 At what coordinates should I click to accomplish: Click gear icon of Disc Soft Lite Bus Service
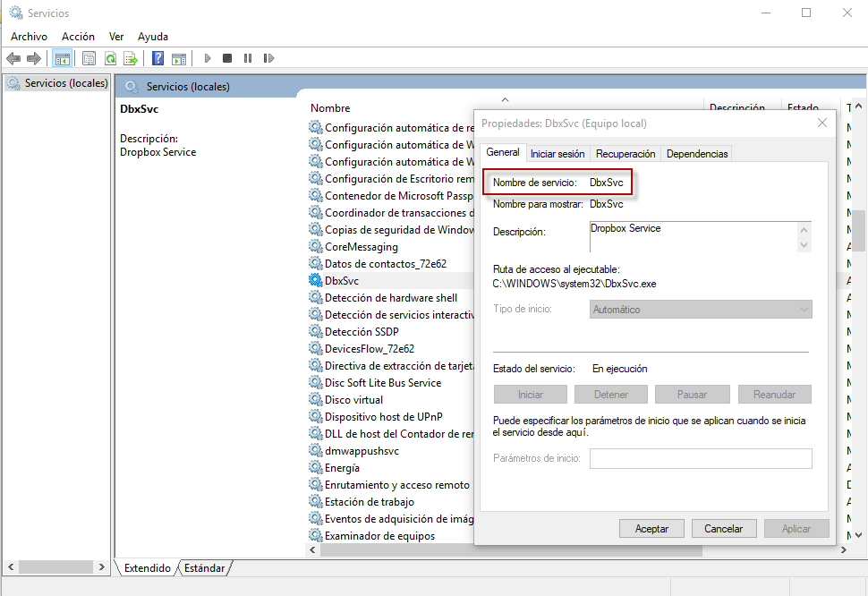point(316,382)
